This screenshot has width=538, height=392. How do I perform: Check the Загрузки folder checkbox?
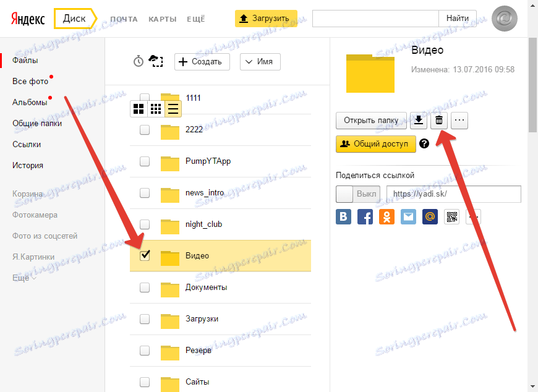point(145,319)
